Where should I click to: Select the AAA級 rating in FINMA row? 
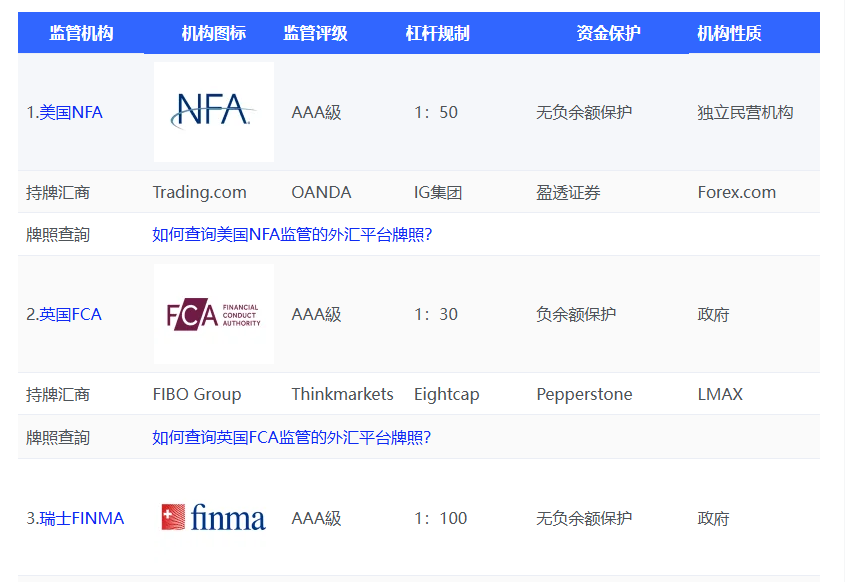click(x=316, y=518)
